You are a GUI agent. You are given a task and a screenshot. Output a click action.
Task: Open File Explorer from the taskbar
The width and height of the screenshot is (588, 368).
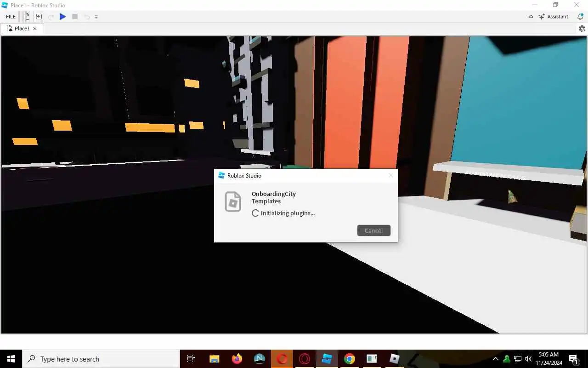214,359
